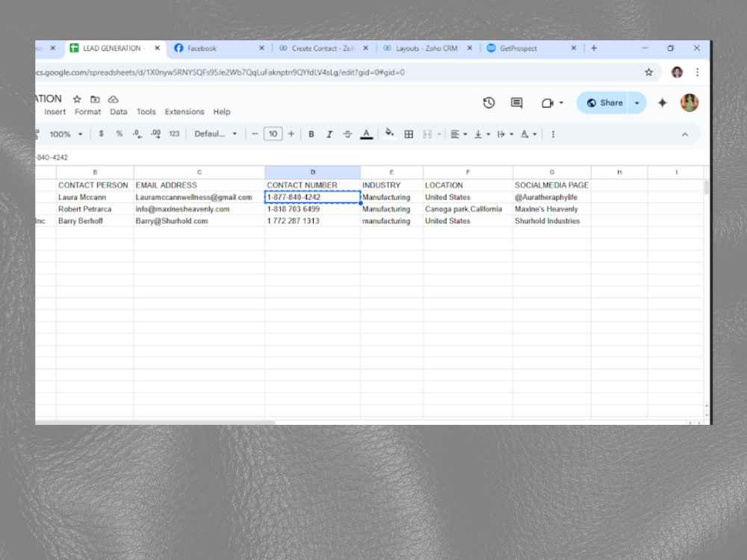Select column G header
Viewport: 747px width, 560px height.
coord(552,172)
